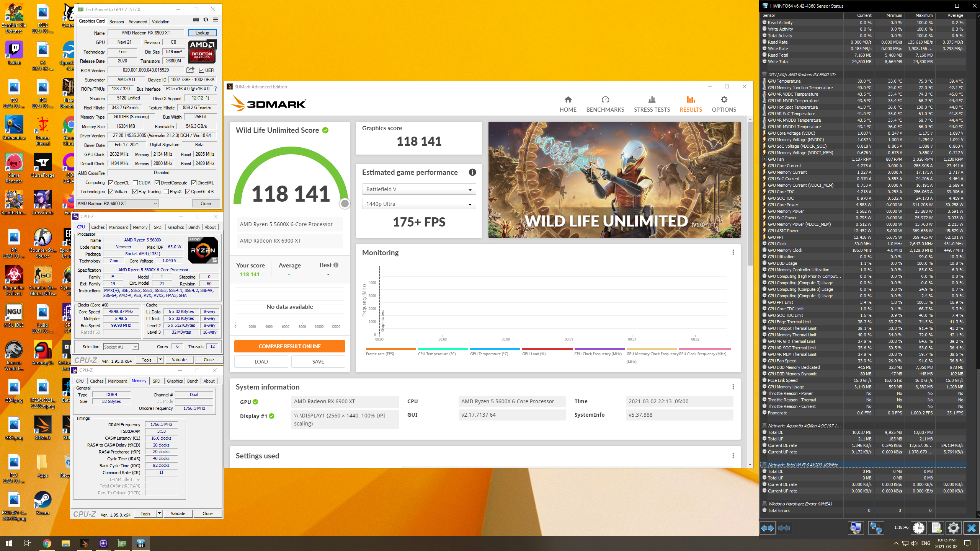Toggle the OpenCL checkbox

[111, 183]
